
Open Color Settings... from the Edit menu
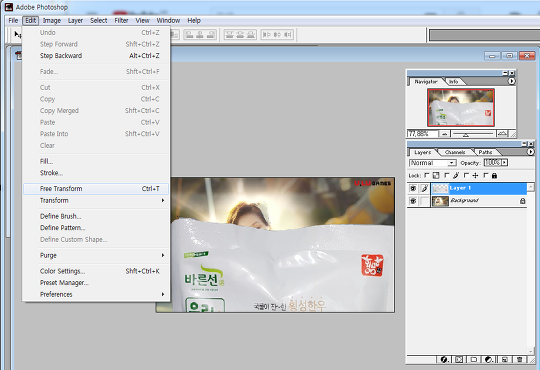coord(96,271)
